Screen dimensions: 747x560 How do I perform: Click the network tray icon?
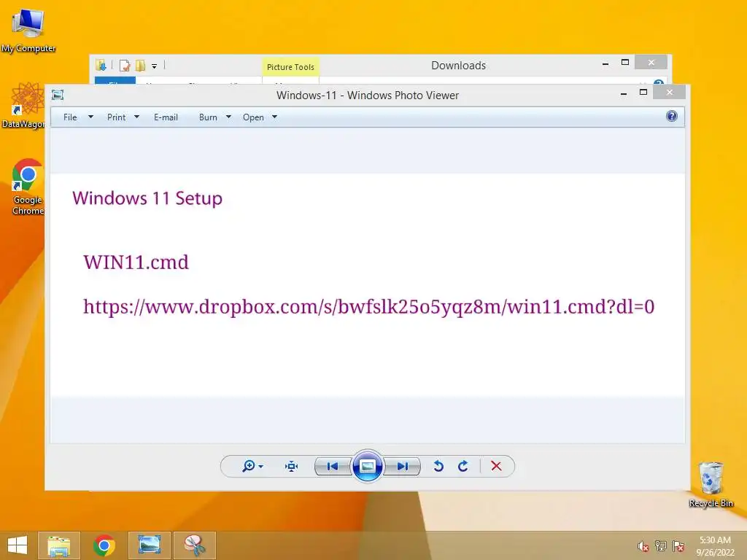click(x=661, y=546)
